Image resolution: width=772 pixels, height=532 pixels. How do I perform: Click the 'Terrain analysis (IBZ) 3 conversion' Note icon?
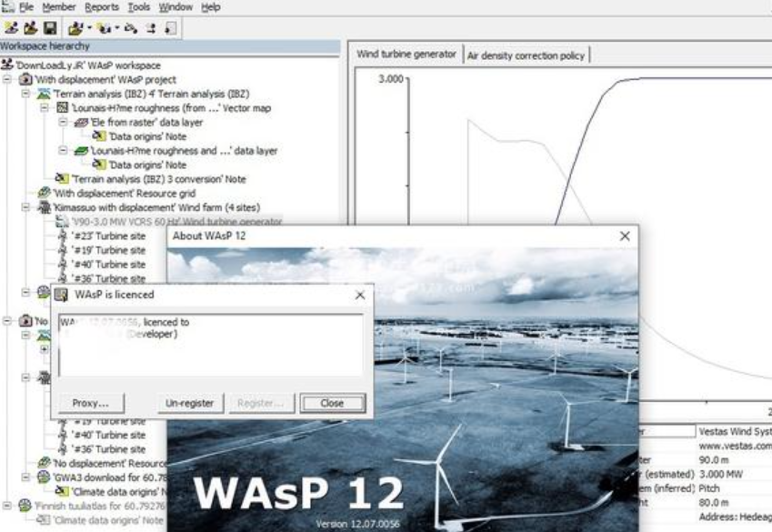tap(62, 179)
